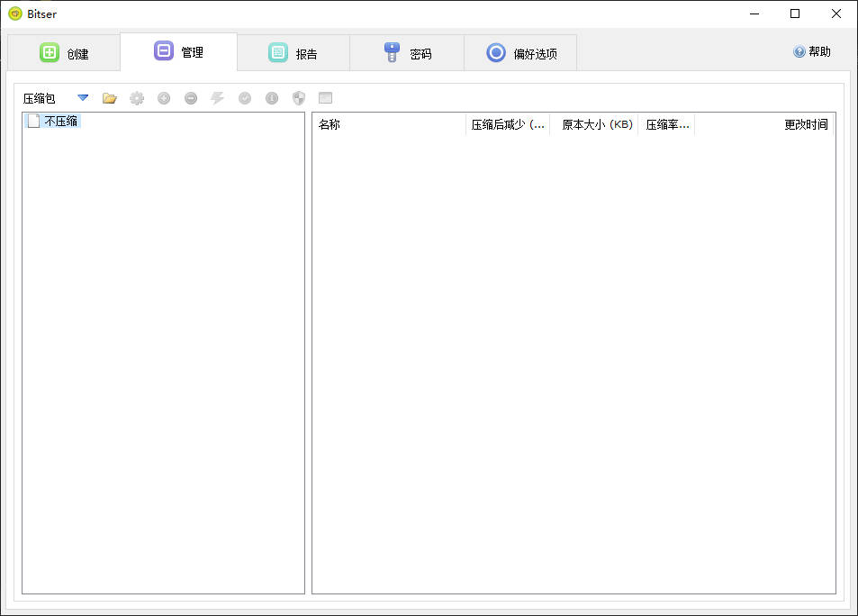This screenshot has height=616, width=858.
Task: Sort by 原本大小 (KB) column header
Action: click(596, 125)
